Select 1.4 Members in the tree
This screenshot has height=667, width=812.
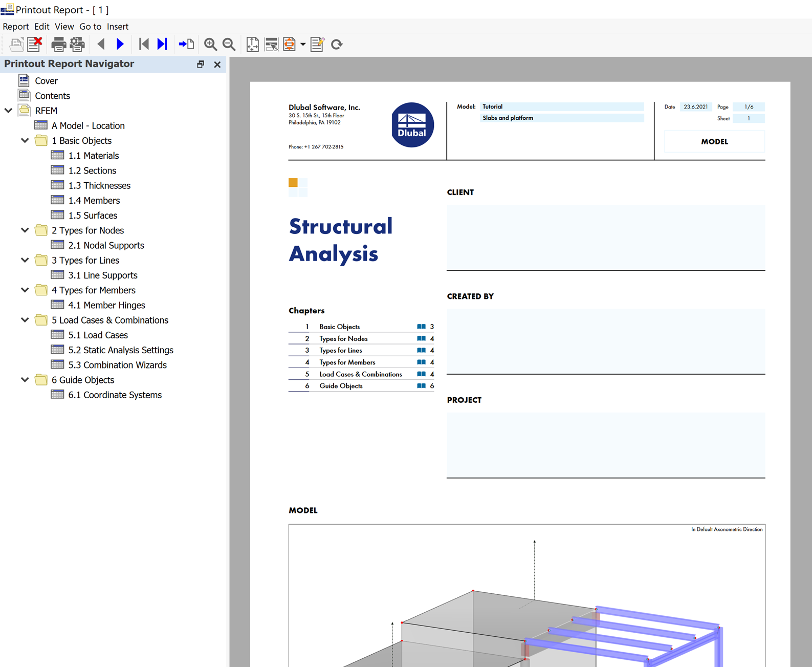pos(94,200)
